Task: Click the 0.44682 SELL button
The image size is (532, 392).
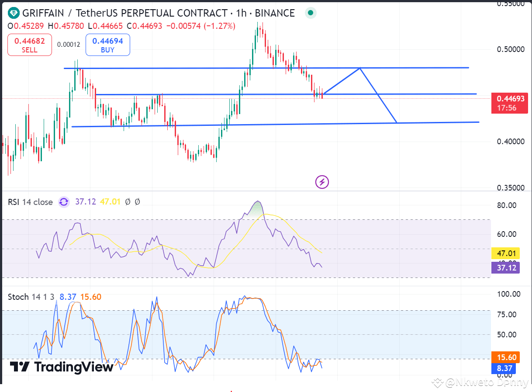Action: tap(29, 45)
